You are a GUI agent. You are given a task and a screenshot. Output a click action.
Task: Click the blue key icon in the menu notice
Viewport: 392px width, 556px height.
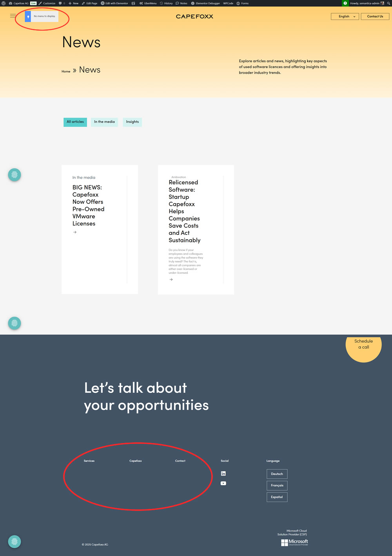pos(28,16)
